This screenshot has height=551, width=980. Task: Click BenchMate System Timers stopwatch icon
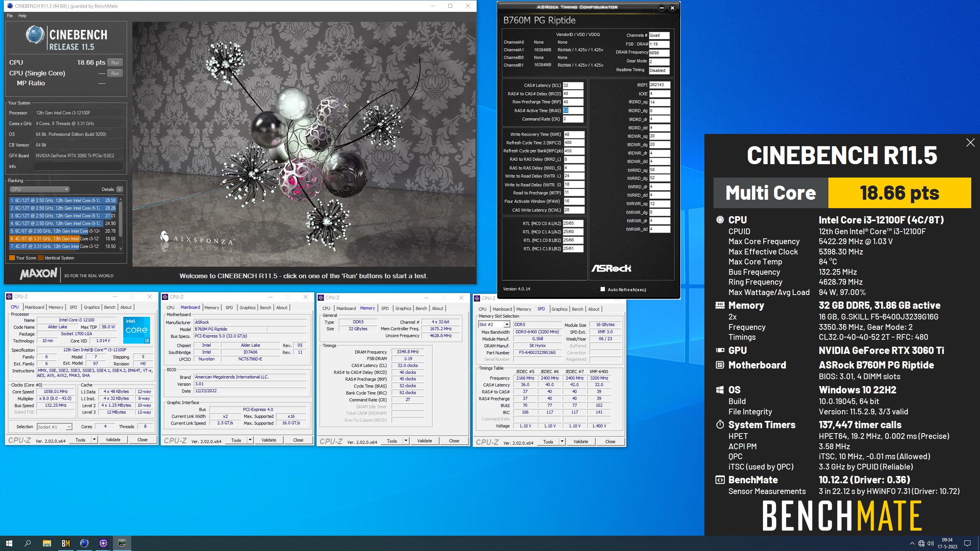pyautogui.click(x=720, y=425)
